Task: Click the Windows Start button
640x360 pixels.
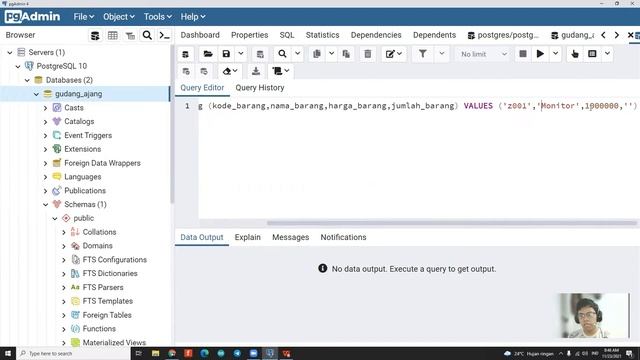Action: click(8, 353)
